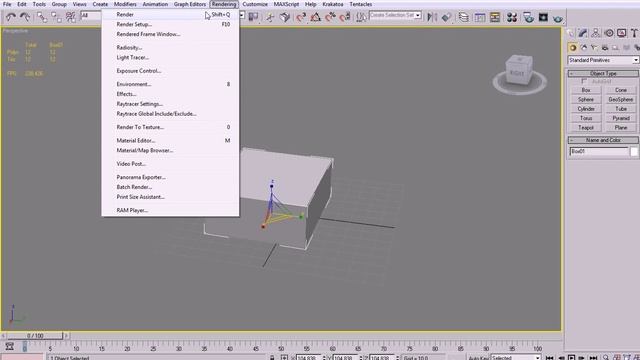
Task: Select the Bind to Space Warp tool
Action: (71, 17)
